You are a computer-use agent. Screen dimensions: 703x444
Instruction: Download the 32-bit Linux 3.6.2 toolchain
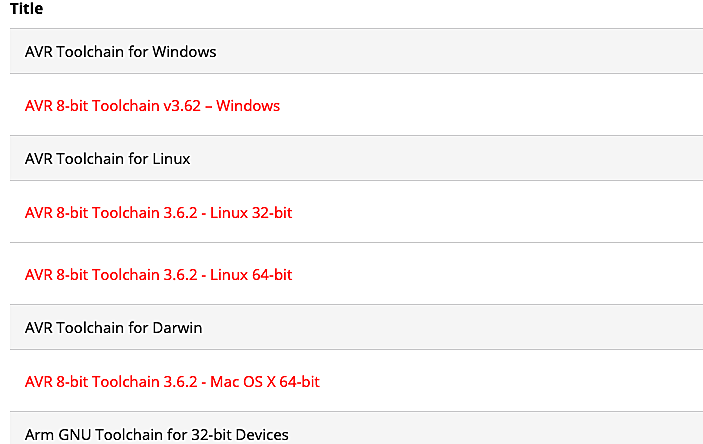158,213
